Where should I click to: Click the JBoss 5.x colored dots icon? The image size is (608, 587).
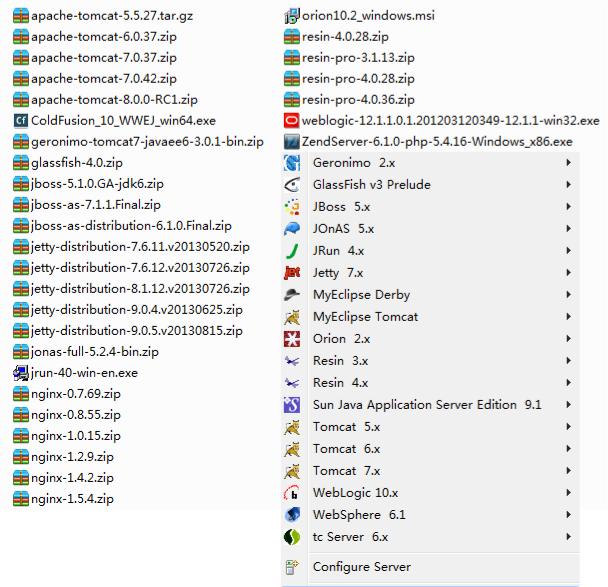[292, 207]
